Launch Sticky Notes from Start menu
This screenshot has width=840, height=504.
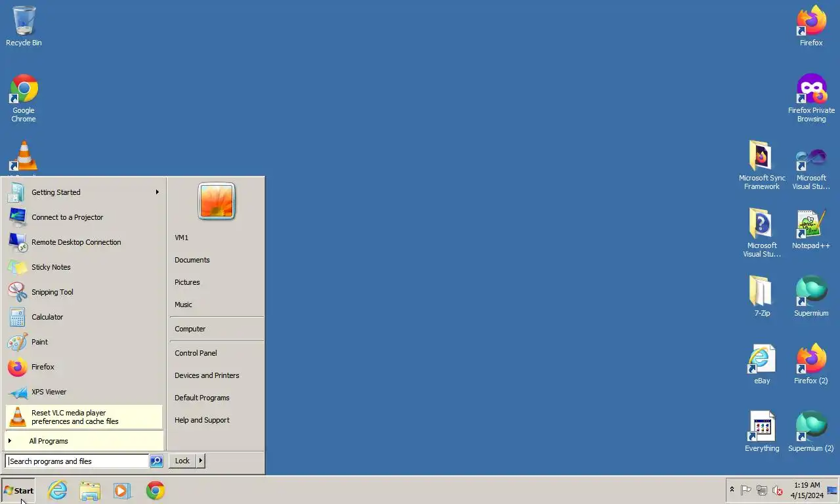pos(84,267)
